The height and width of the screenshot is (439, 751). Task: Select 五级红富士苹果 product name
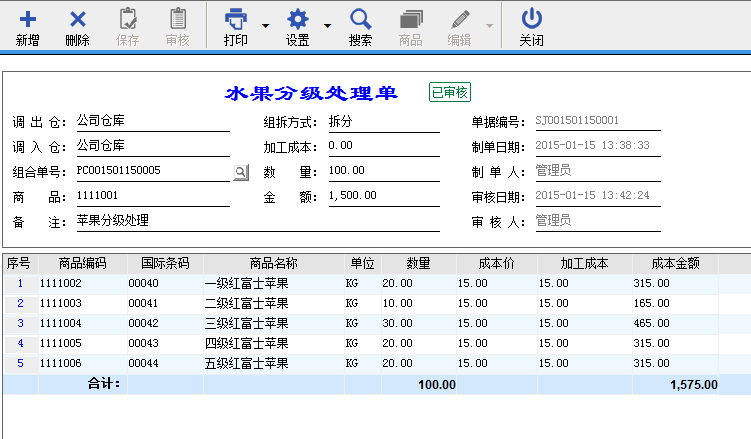tap(247, 363)
